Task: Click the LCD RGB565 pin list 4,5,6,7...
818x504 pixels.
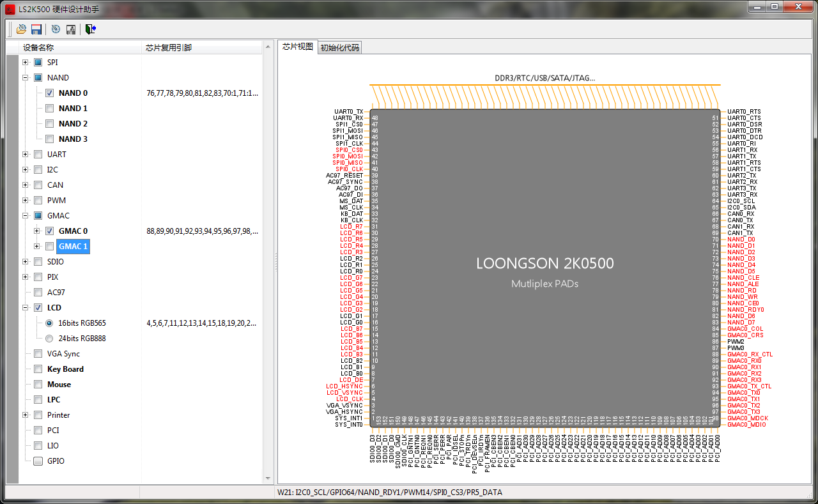Action: pos(203,323)
